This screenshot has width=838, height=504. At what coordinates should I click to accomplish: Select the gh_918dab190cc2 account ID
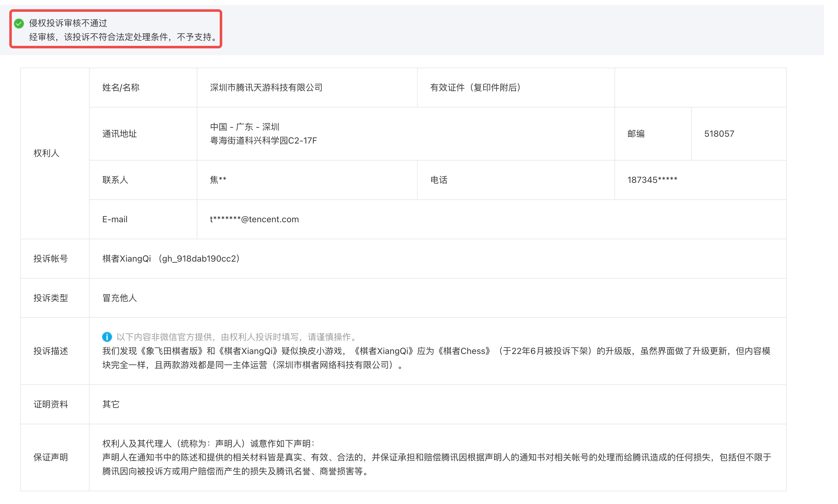pos(200,258)
